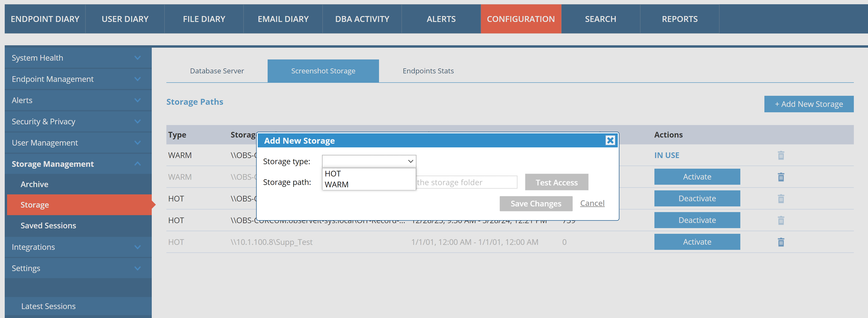
Task: Delete the Supp_Test storage path
Action: [781, 242]
